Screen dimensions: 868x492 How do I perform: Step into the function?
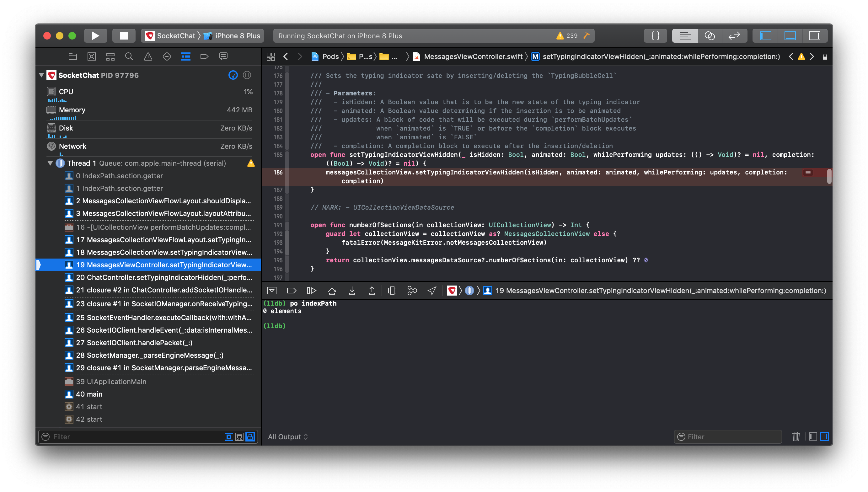click(352, 291)
